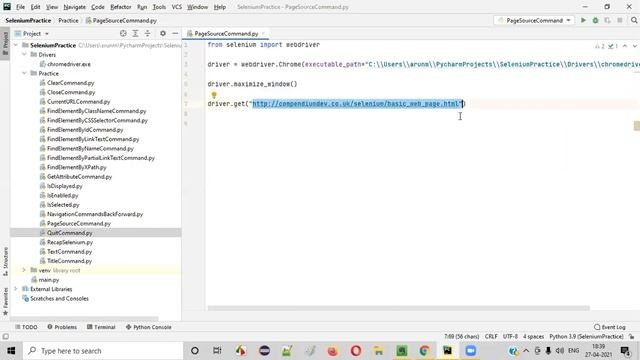
Task: Open Zoom from the taskbar
Action: tap(471, 351)
